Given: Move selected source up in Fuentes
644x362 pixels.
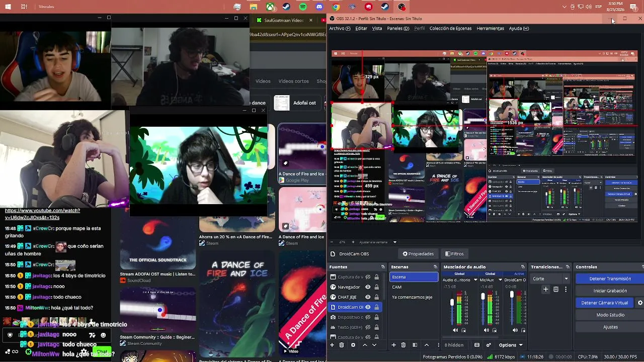Looking at the screenshot, I should click(x=365, y=345).
